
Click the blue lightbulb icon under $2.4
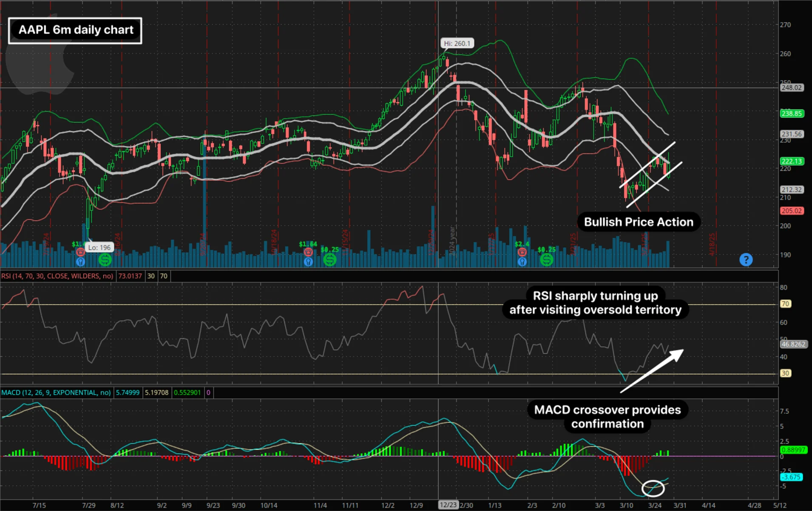pyautogui.click(x=522, y=262)
